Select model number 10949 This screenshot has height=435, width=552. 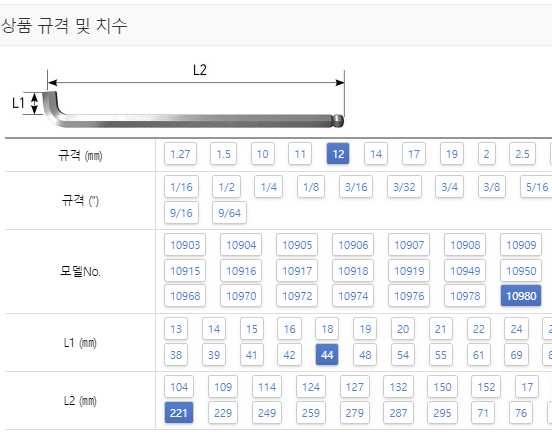(x=465, y=271)
